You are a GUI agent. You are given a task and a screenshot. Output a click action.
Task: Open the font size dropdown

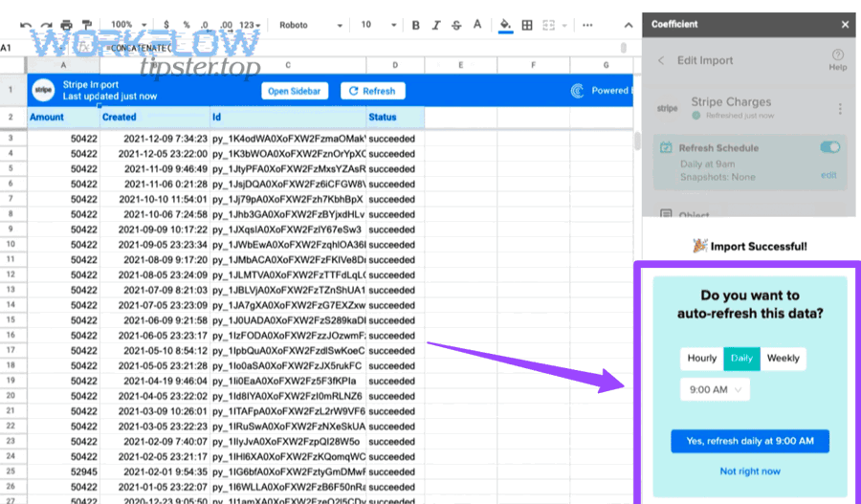[378, 25]
